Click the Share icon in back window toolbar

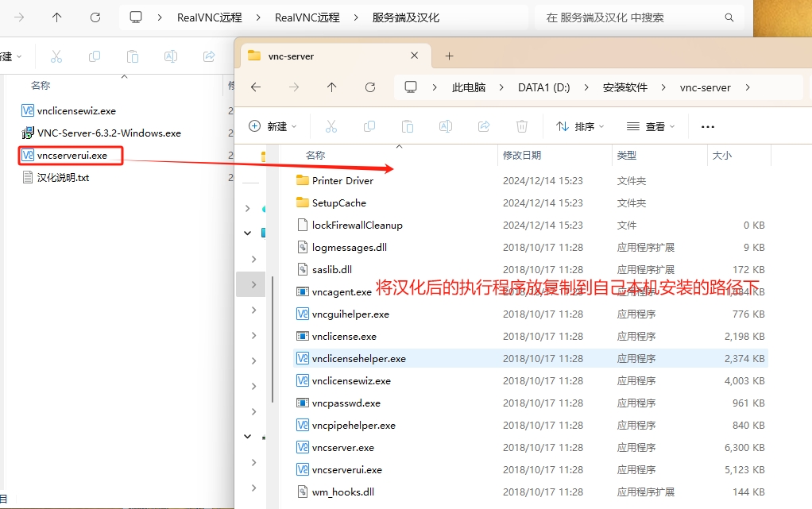(x=209, y=56)
